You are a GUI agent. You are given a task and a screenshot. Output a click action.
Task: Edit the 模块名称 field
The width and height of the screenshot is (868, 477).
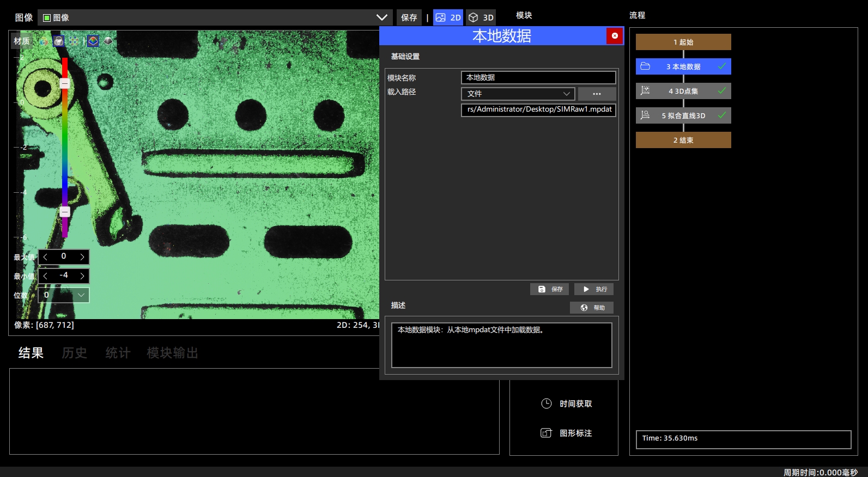click(x=538, y=77)
